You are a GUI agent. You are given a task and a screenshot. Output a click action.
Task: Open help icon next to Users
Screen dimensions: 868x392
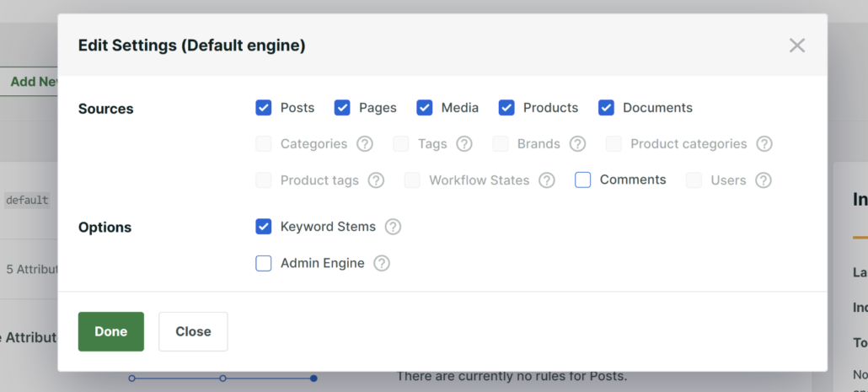[x=764, y=180]
